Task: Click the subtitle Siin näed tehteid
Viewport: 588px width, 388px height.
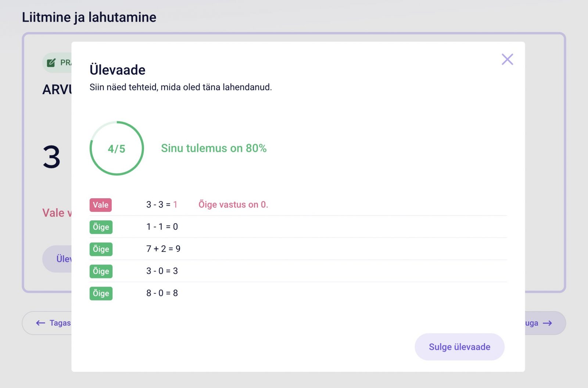Action: pyautogui.click(x=180, y=87)
